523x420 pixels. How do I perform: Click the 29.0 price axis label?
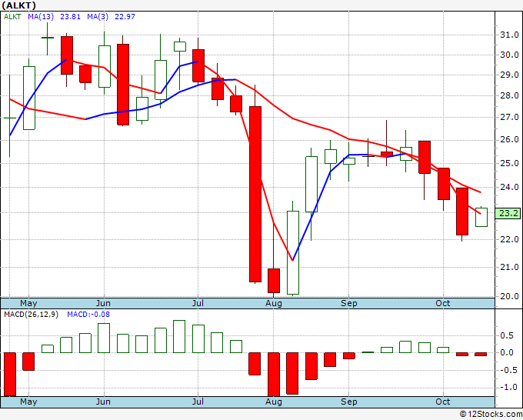[x=509, y=75]
